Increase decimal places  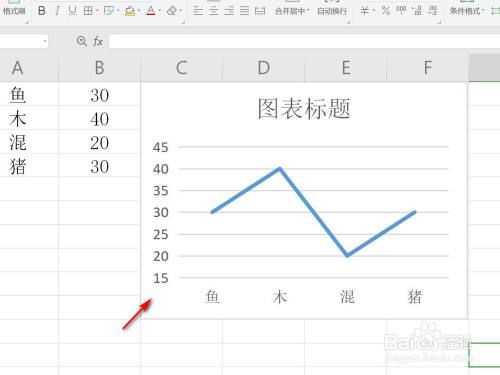point(417,11)
